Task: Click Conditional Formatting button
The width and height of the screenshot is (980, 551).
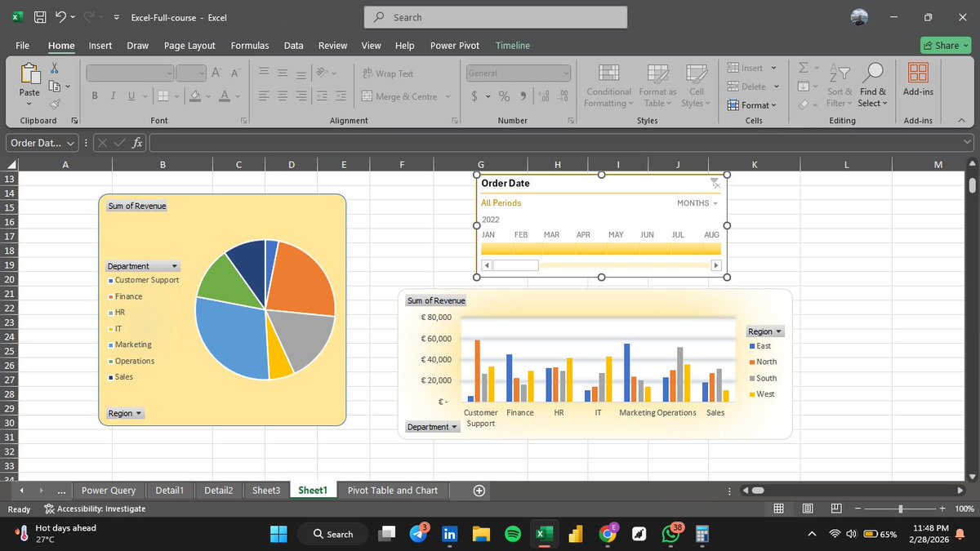Action: pyautogui.click(x=608, y=85)
